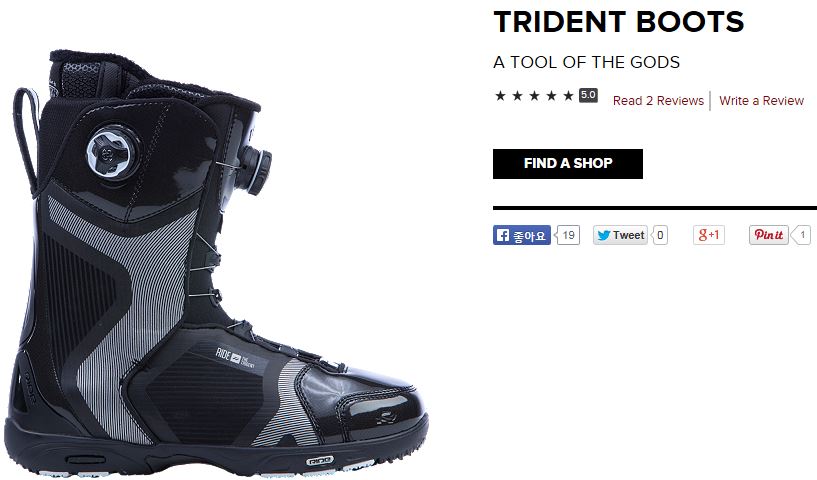Image resolution: width=817 pixels, height=480 pixels.
Task: Click the Tweet count bubble showing 0
Action: click(x=660, y=235)
